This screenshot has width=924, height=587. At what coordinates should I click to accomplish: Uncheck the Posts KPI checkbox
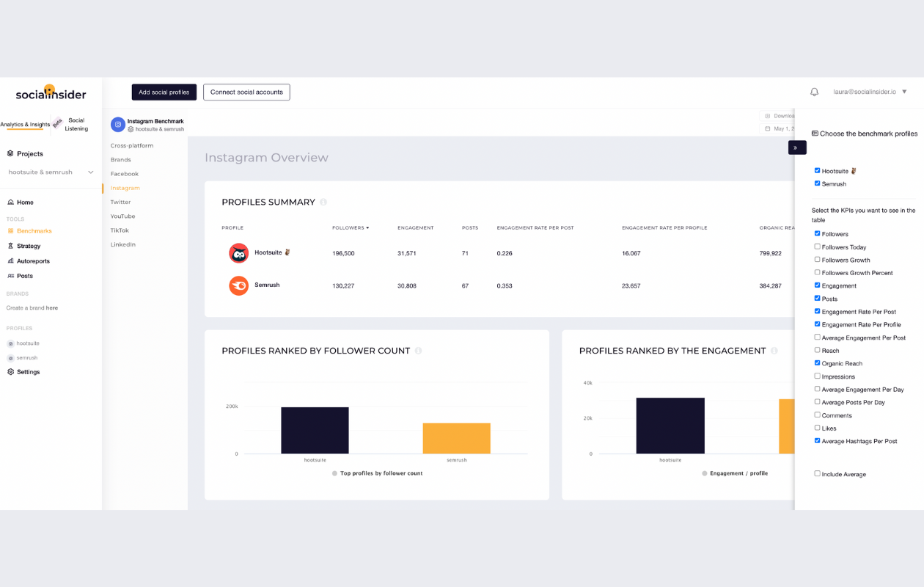click(x=818, y=298)
